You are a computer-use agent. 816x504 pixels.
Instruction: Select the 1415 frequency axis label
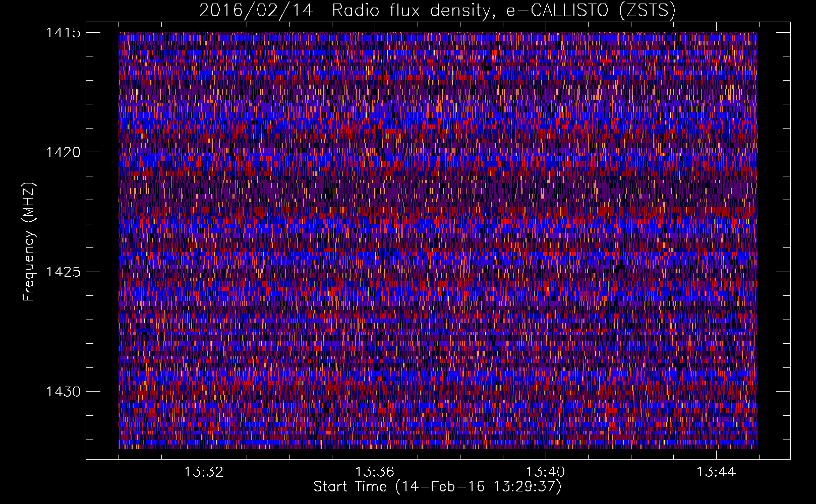point(63,33)
